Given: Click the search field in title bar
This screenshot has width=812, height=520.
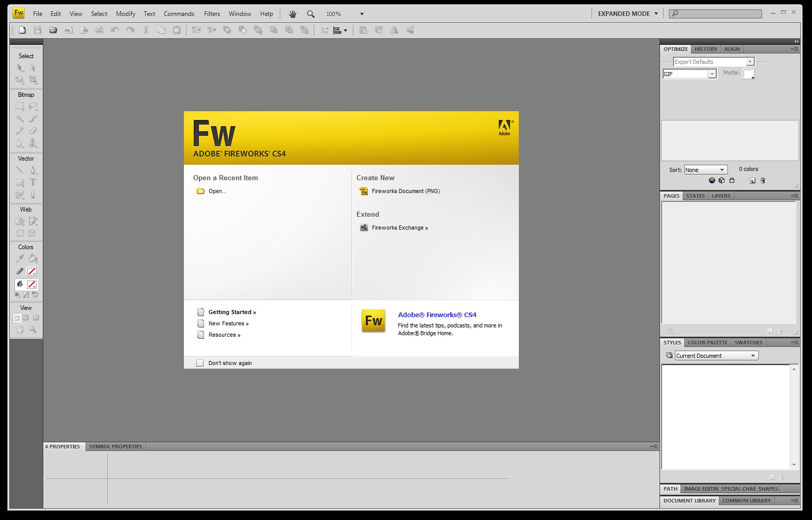Looking at the screenshot, I should 715,14.
